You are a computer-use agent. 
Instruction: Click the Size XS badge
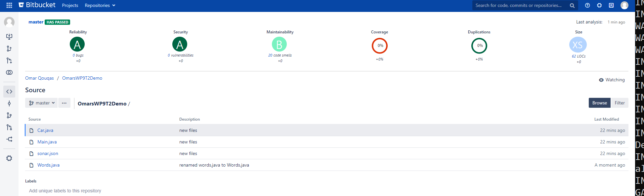[578, 45]
